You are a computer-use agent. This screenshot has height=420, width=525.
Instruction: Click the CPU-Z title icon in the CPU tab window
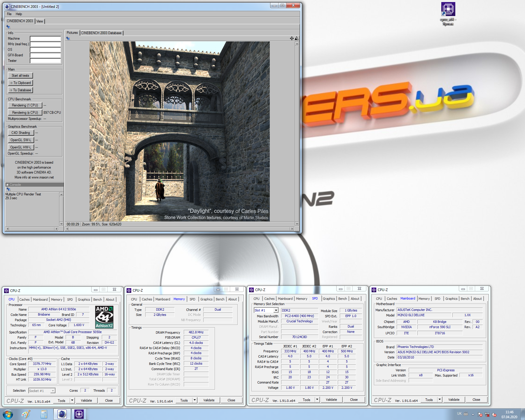[x=6, y=290]
